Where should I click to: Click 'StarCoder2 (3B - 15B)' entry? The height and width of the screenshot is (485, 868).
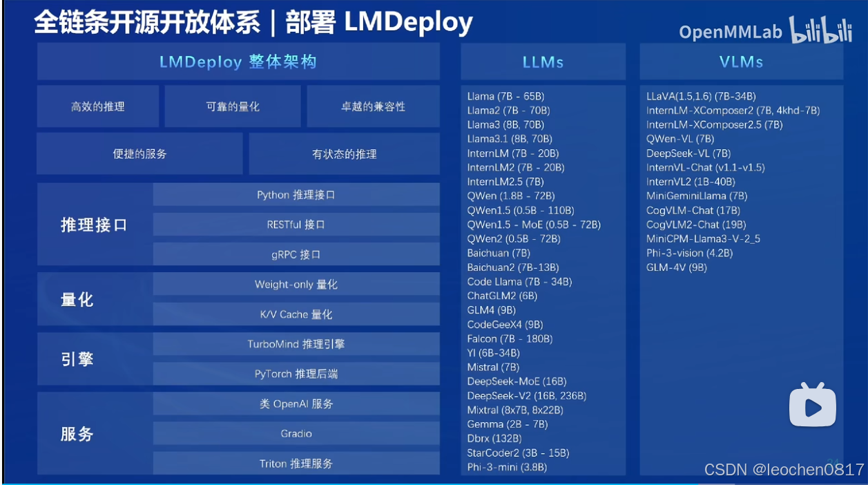coord(518,453)
